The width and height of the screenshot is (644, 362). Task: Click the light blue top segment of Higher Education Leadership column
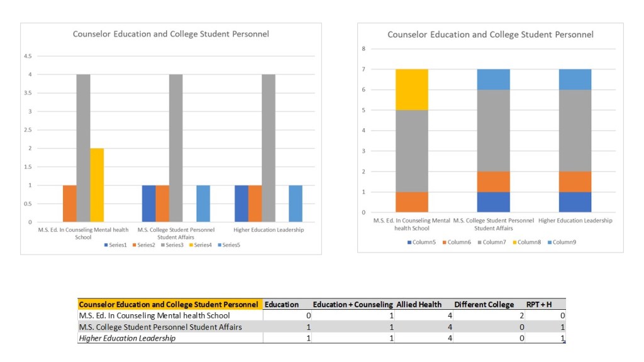point(575,79)
